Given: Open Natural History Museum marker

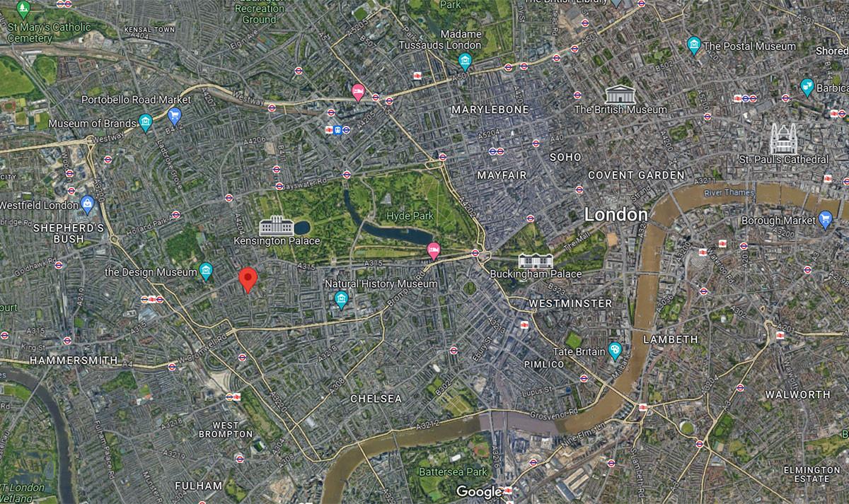Looking at the screenshot, I should [x=342, y=300].
